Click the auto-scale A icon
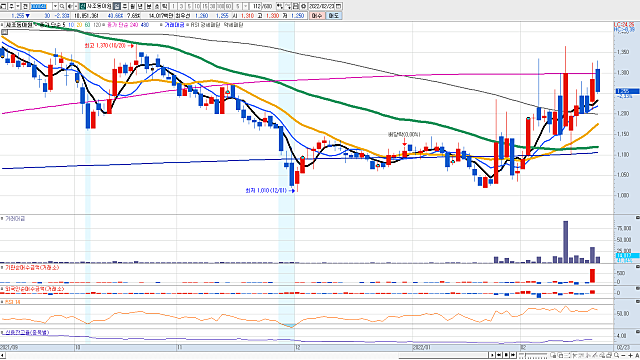This screenshot has width=640, height=360. pos(637,356)
